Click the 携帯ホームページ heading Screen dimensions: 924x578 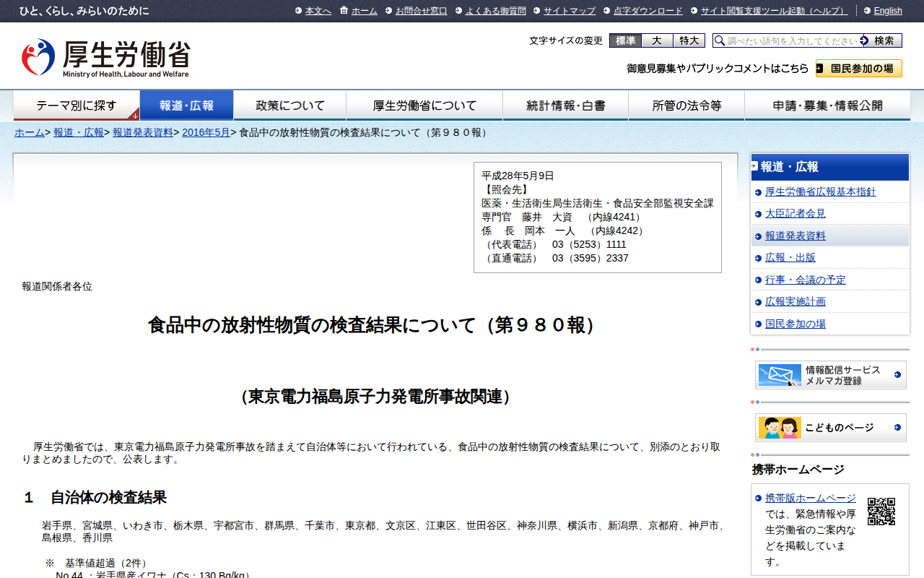(798, 470)
